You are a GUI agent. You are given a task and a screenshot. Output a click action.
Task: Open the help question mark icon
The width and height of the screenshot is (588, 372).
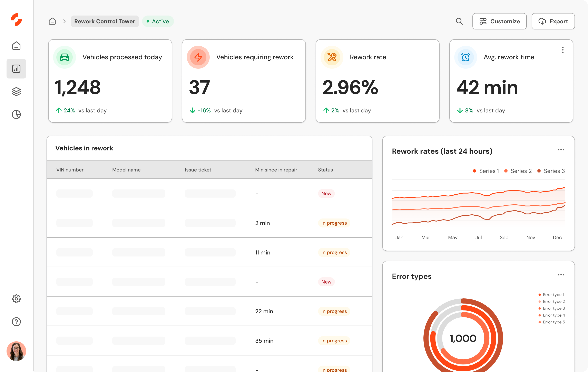[16, 322]
